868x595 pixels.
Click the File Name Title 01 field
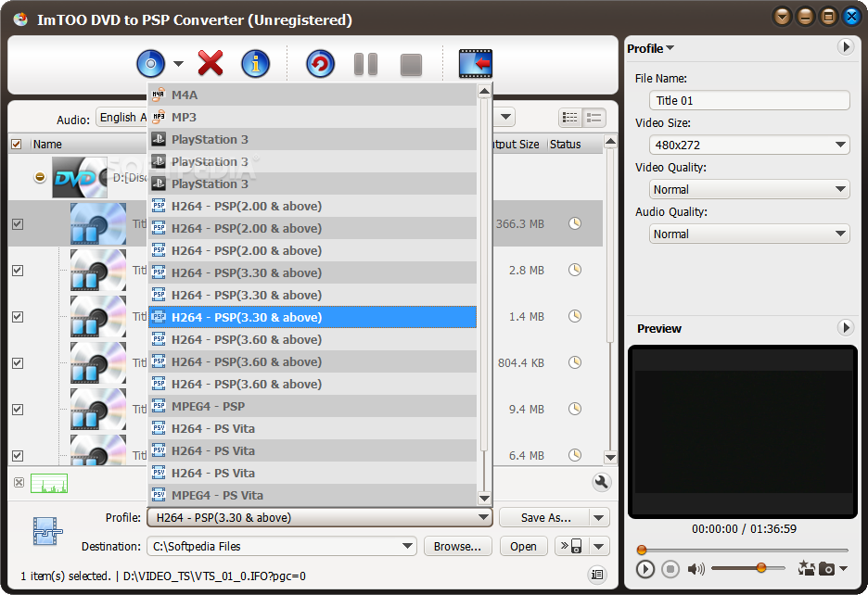(x=749, y=101)
